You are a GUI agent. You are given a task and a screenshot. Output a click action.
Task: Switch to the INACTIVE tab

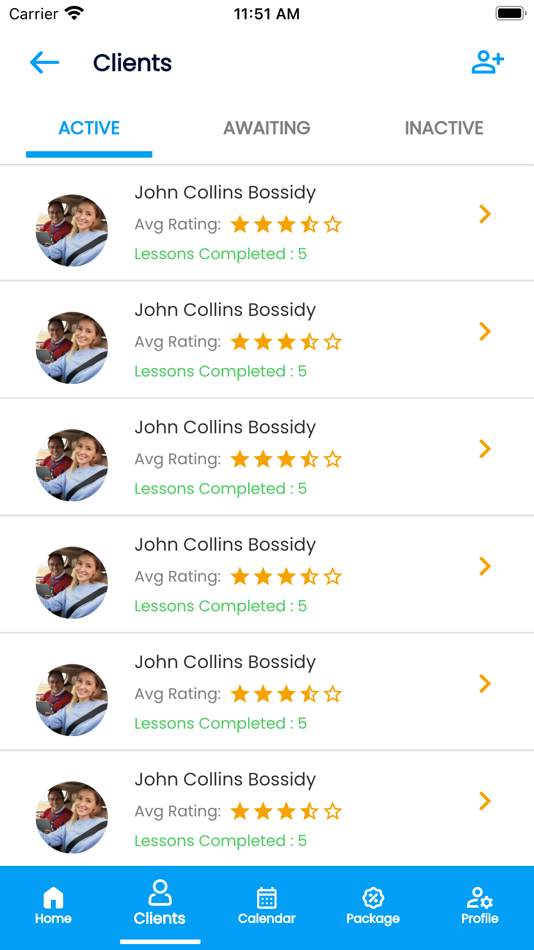[444, 128]
